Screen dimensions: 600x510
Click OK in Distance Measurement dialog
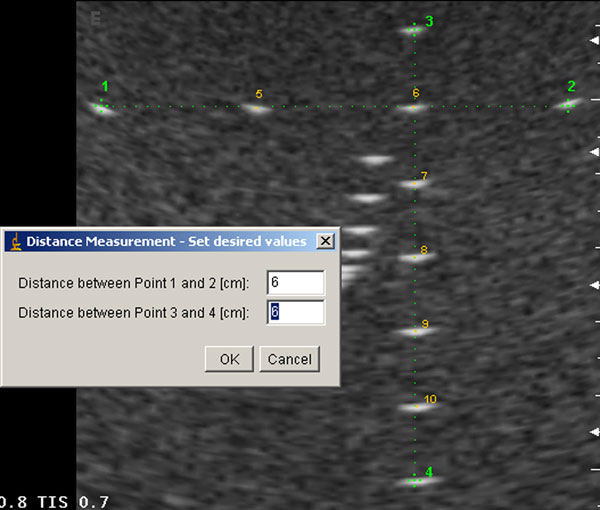coord(229,359)
